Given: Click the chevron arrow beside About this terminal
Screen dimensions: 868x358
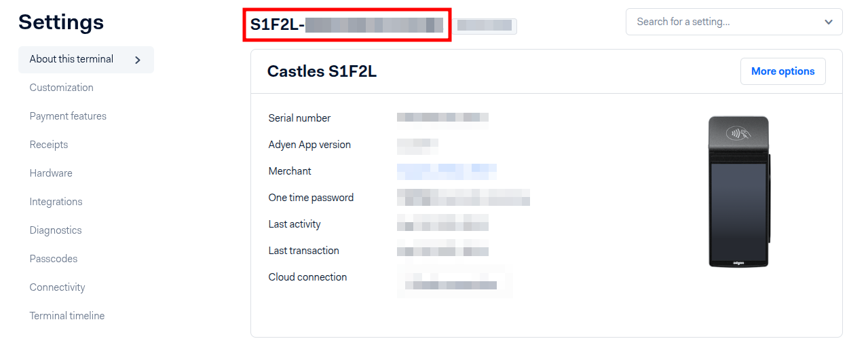Looking at the screenshot, I should pyautogui.click(x=138, y=60).
